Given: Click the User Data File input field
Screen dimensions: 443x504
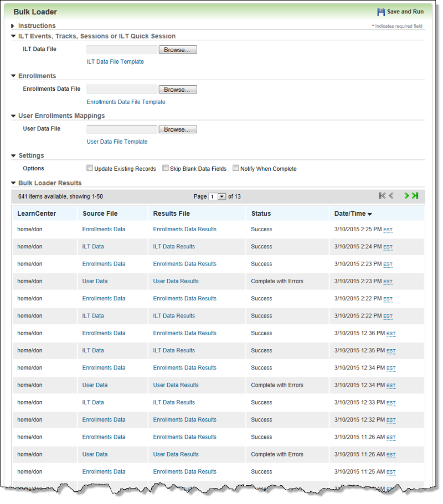Looking at the screenshot, I should point(122,129).
